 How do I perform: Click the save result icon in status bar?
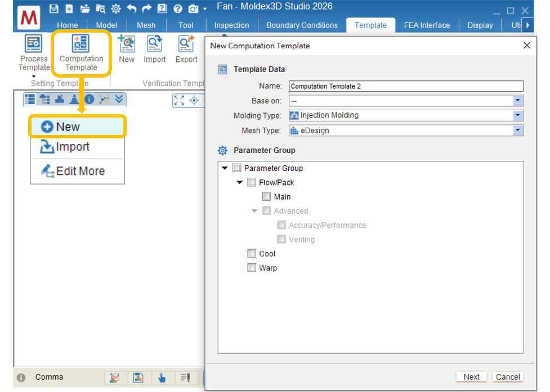(138, 377)
